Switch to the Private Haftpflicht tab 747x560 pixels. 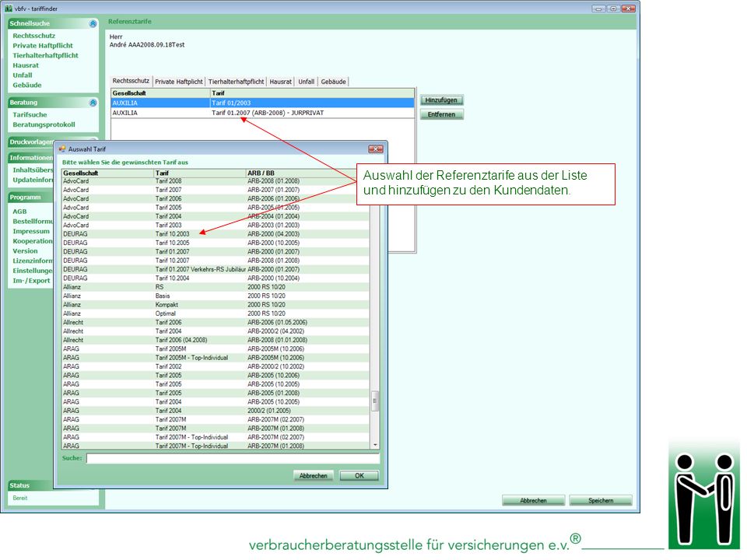click(179, 82)
